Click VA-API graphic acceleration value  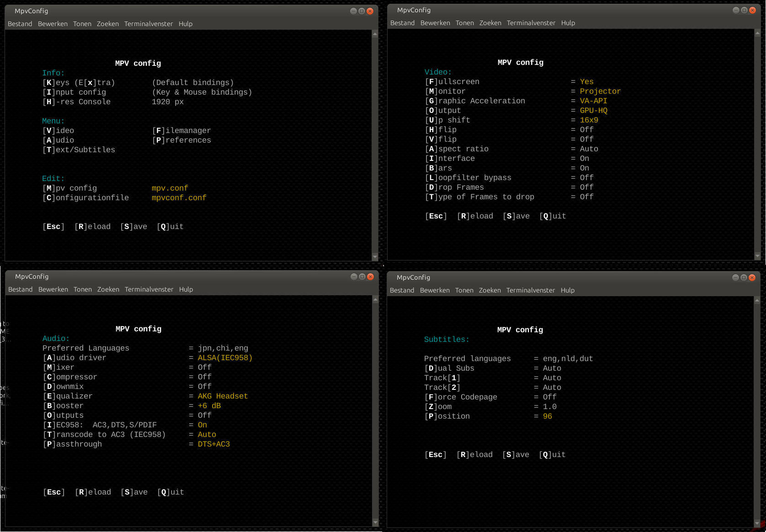coord(594,101)
